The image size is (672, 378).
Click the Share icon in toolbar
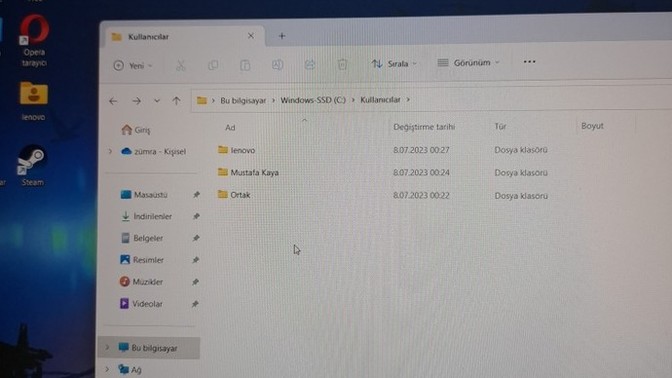tap(310, 65)
